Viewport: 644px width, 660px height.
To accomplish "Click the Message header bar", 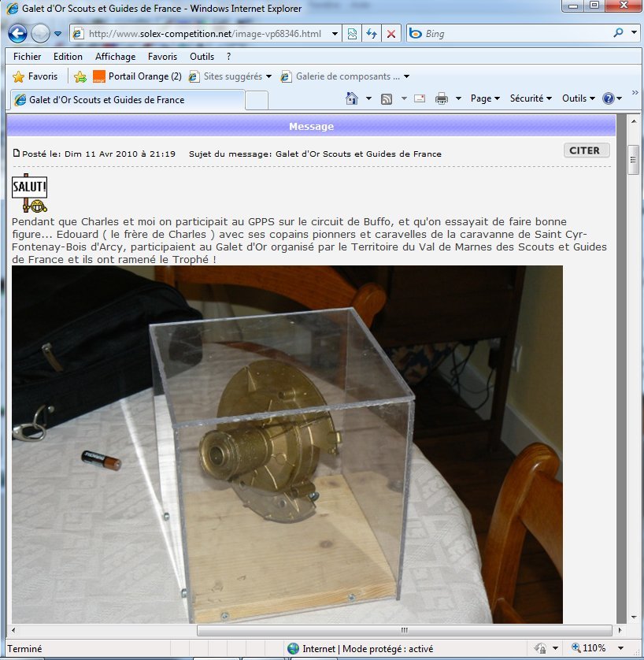I will (x=311, y=126).
